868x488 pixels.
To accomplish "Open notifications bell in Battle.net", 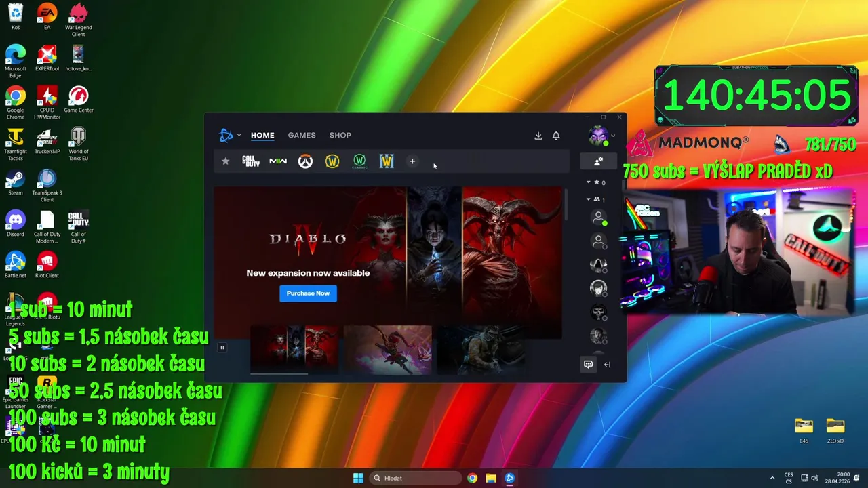I will point(556,136).
